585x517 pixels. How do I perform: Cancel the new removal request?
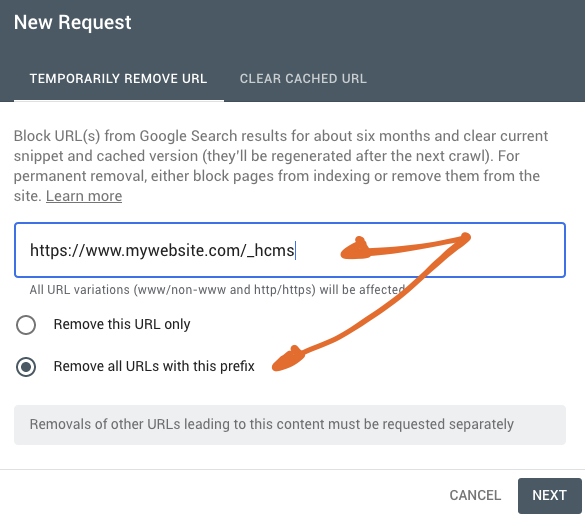tap(475, 495)
